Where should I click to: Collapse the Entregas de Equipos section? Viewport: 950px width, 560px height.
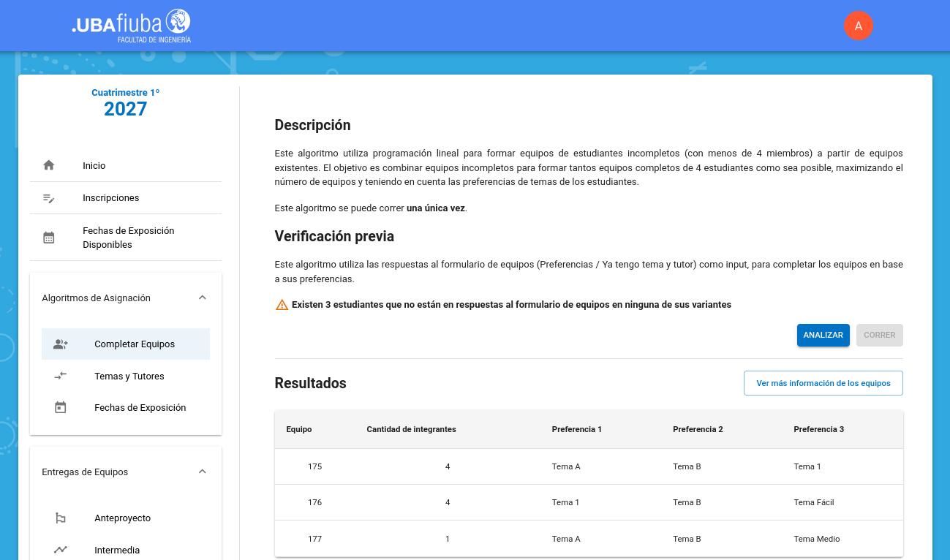pos(203,472)
